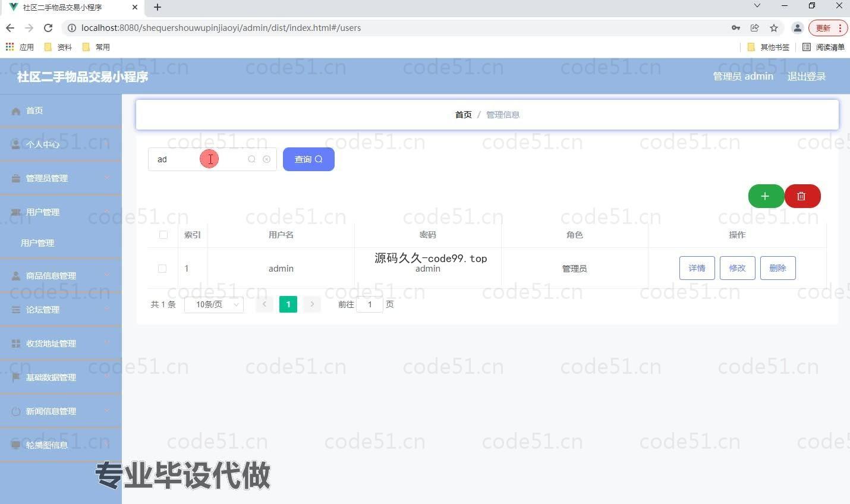
Task: Click the browser 更新 update button
Action: pyautogui.click(x=827, y=28)
